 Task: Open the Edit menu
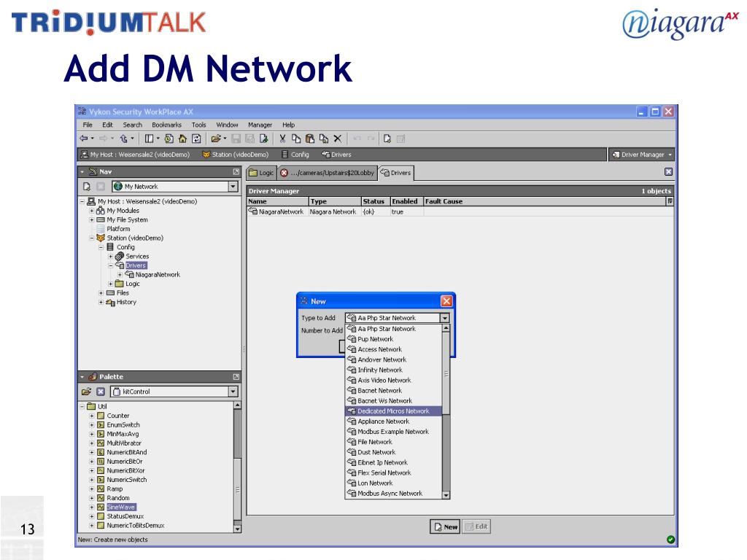point(108,125)
